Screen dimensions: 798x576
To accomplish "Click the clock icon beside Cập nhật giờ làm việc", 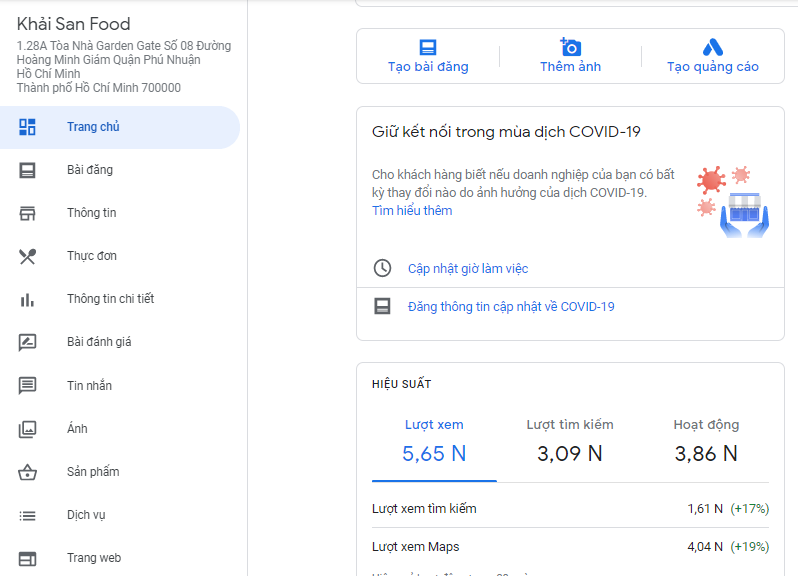I will tap(382, 268).
